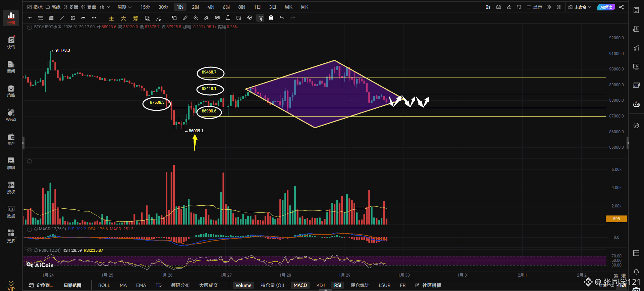Click the 复盘 replay button
644x291 pixels.
pos(89,7)
